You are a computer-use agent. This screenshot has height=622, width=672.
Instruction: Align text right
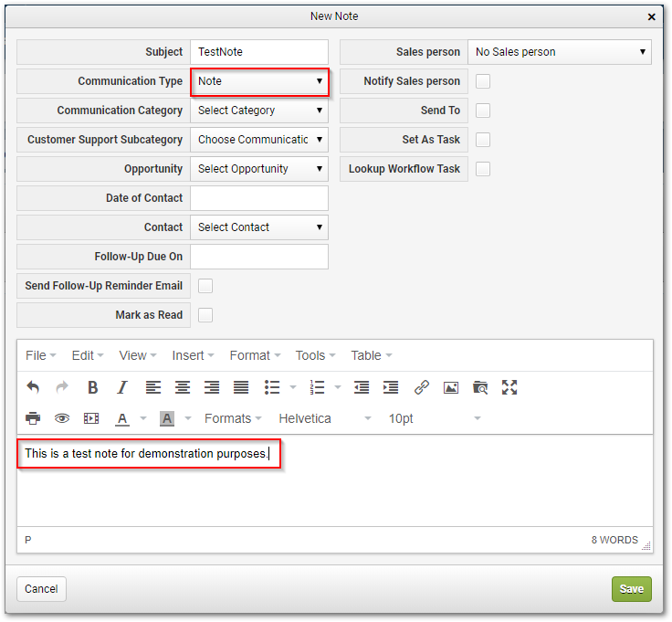click(x=212, y=387)
